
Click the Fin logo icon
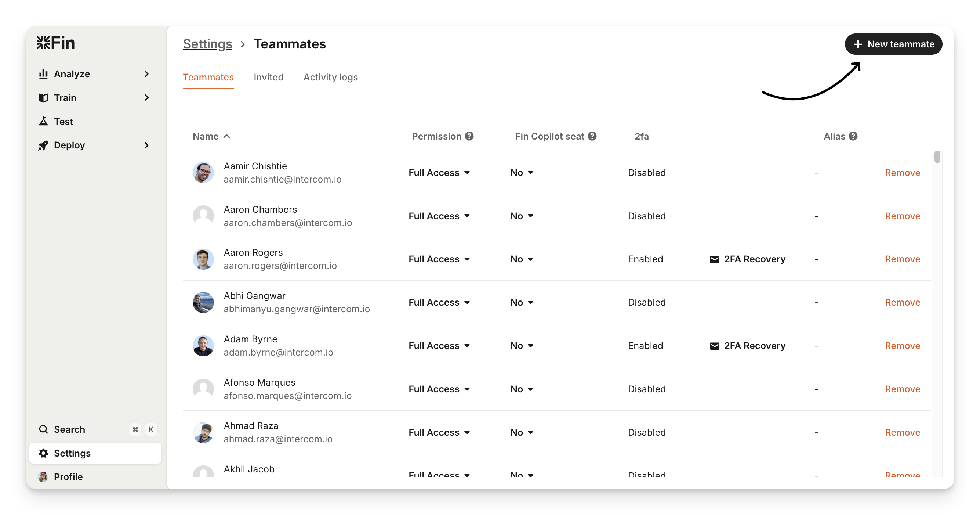click(43, 43)
